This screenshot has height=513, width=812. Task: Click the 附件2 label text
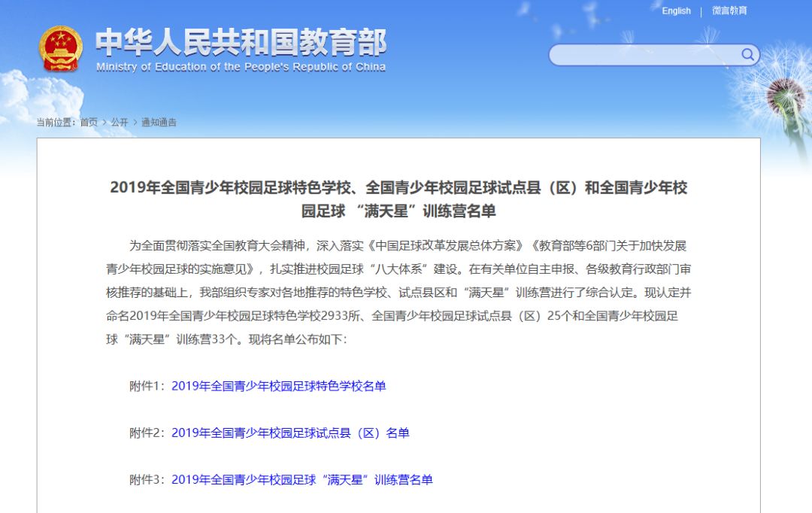tap(147, 433)
